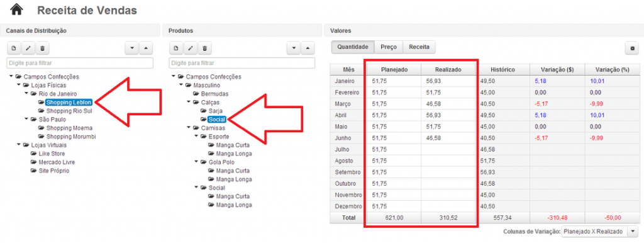Select Shopping Leblon in the tree
Screen dimensions: 644x243
point(69,102)
